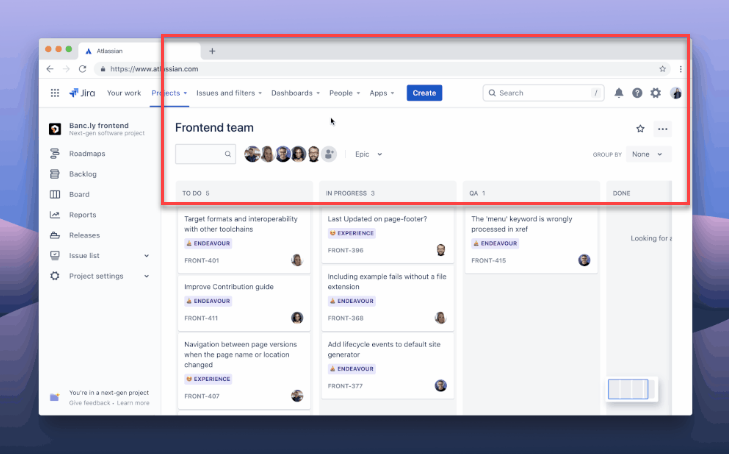
Task: Click the browser address bar
Action: pos(381,69)
